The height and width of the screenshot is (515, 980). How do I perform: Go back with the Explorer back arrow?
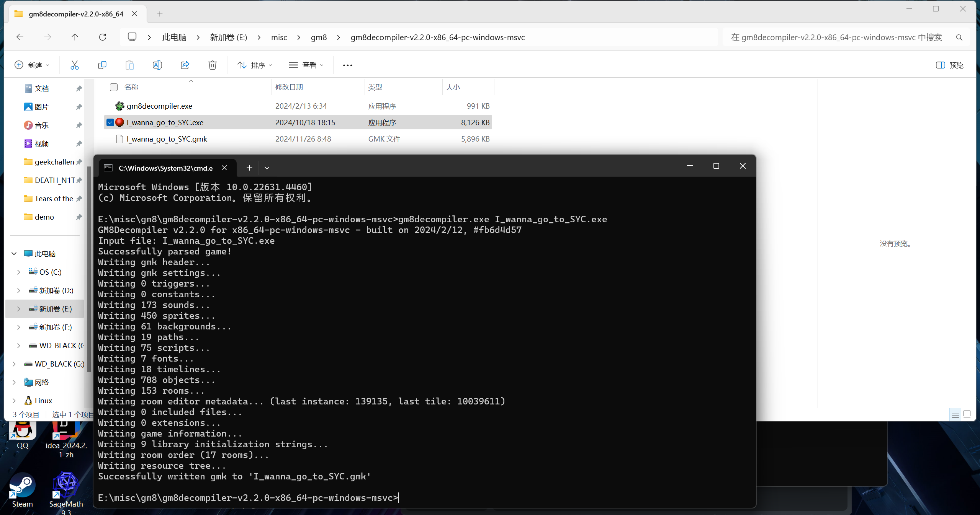(x=20, y=37)
